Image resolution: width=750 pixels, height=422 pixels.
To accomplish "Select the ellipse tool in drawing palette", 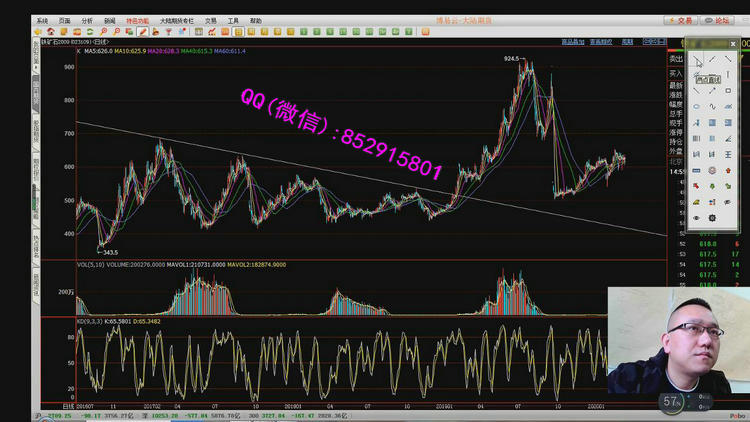I will [697, 106].
